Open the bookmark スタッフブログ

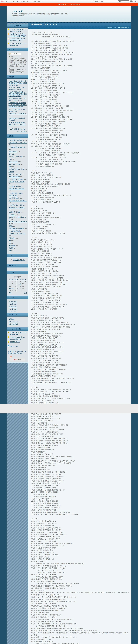click(x=13, y=324)
